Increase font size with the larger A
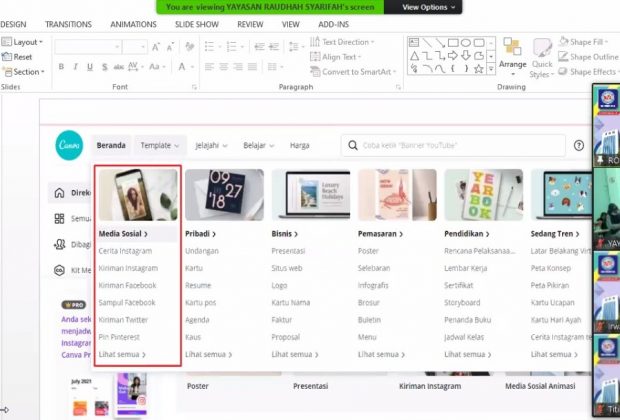 tap(156, 47)
